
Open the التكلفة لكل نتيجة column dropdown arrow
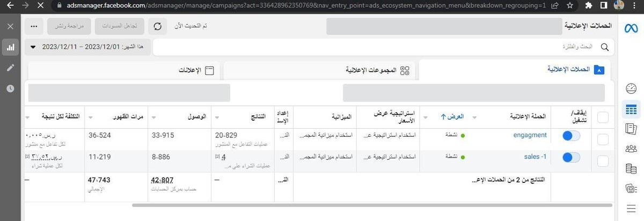28,116
